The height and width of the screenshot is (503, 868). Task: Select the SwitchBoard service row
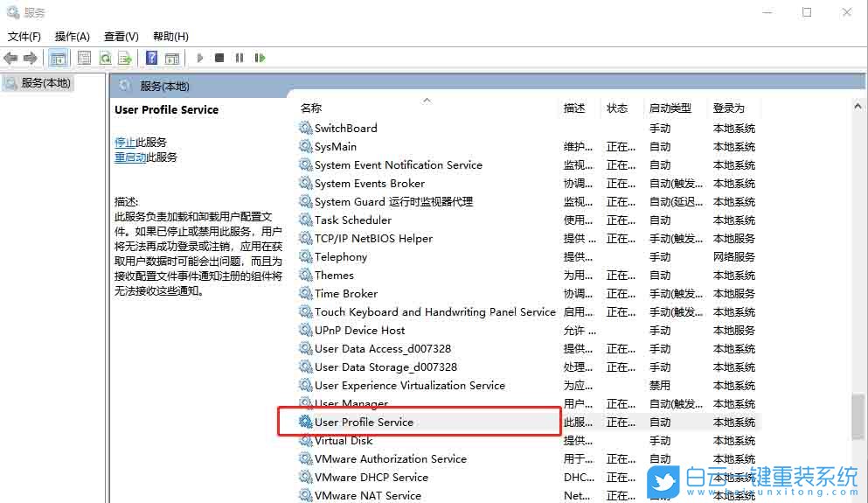pyautogui.click(x=529, y=129)
